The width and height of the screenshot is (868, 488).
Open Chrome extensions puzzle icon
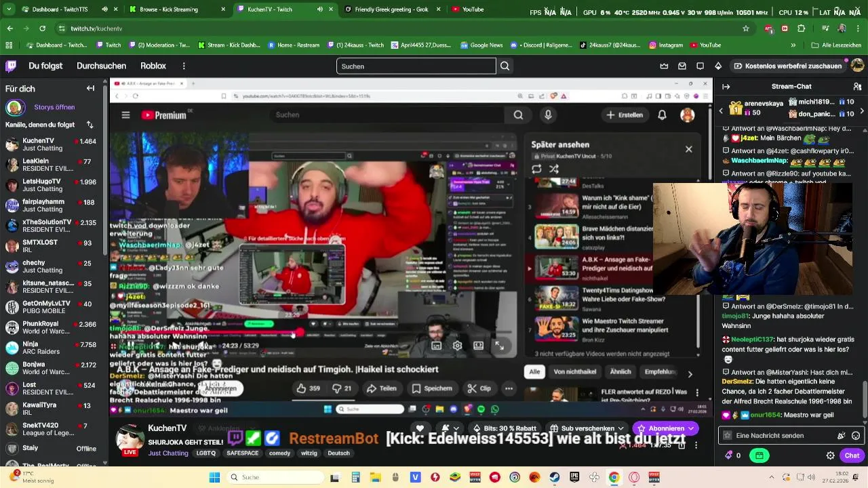[801, 28]
